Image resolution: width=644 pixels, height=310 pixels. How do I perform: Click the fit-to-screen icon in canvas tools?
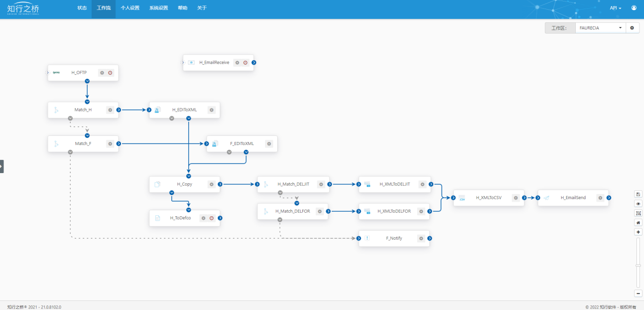click(x=638, y=213)
